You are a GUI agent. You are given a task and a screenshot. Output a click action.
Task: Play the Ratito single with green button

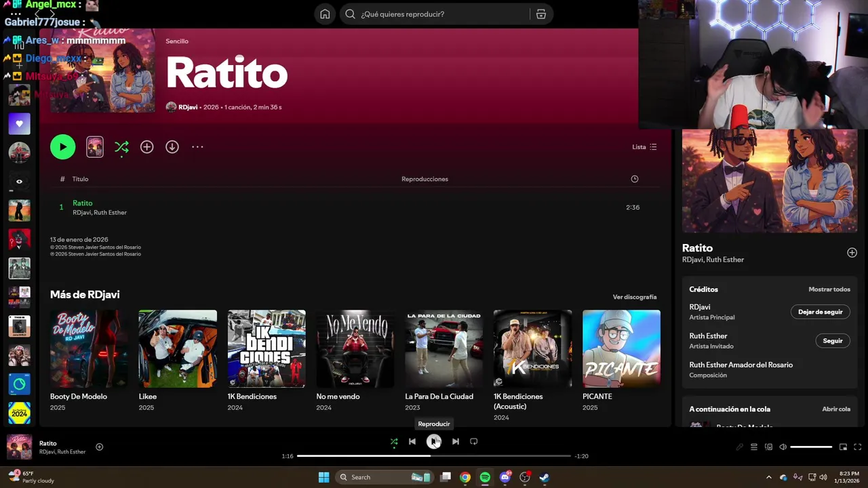tap(62, 147)
